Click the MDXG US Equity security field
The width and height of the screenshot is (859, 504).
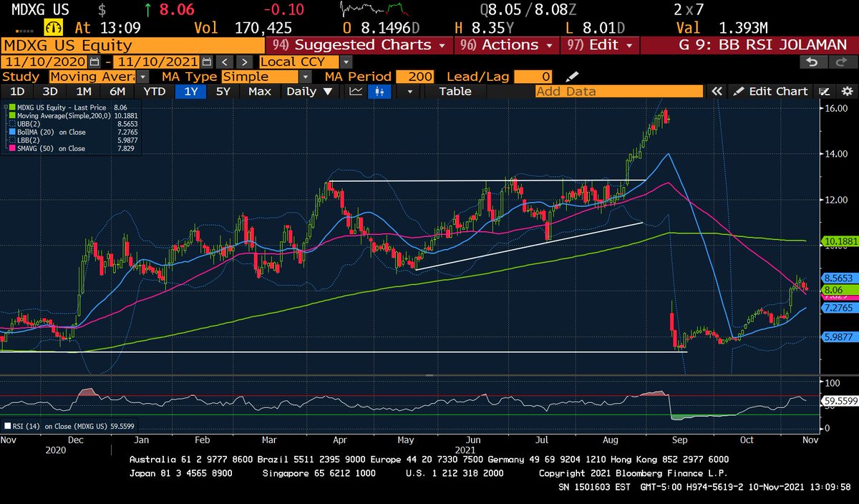pos(133,45)
